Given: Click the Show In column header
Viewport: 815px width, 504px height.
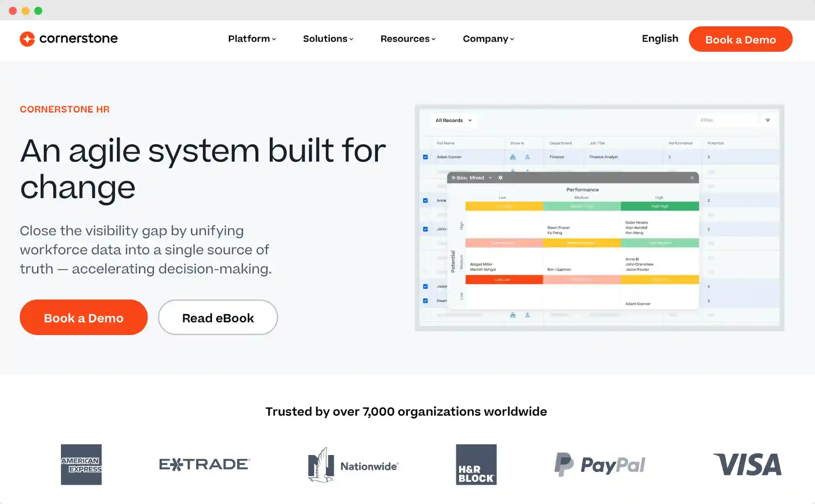Looking at the screenshot, I should [517, 143].
